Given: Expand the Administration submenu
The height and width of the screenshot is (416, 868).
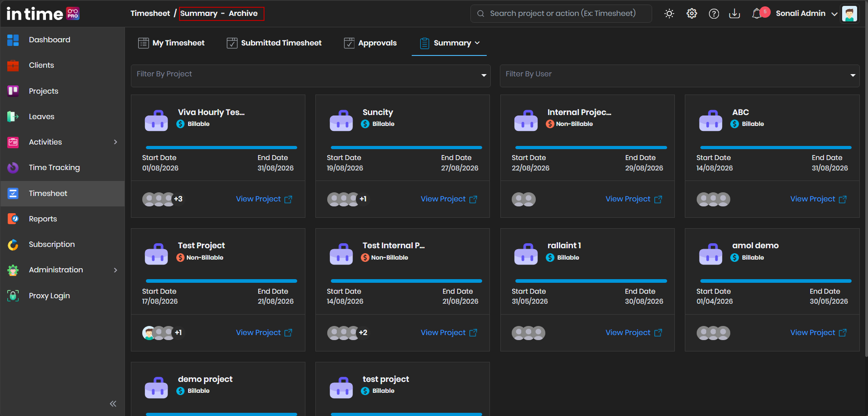Looking at the screenshot, I should pyautogui.click(x=115, y=270).
